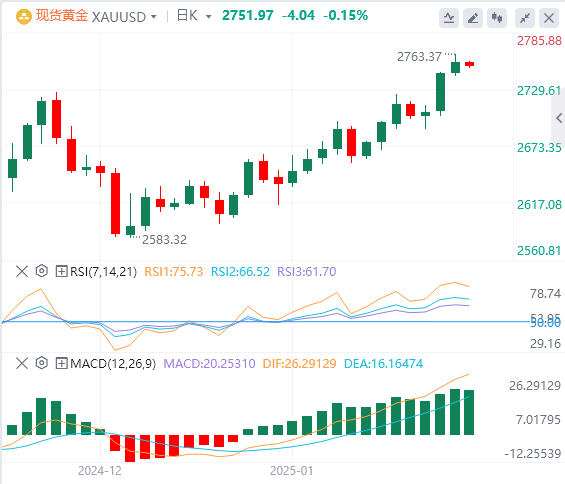
Task: Close the chart with the top X
Action: tap(549, 17)
